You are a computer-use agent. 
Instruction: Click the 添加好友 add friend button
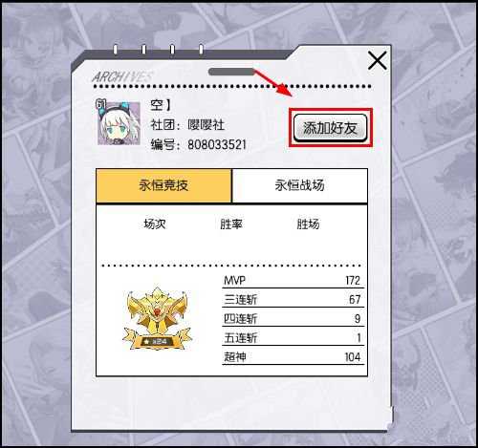[330, 128]
